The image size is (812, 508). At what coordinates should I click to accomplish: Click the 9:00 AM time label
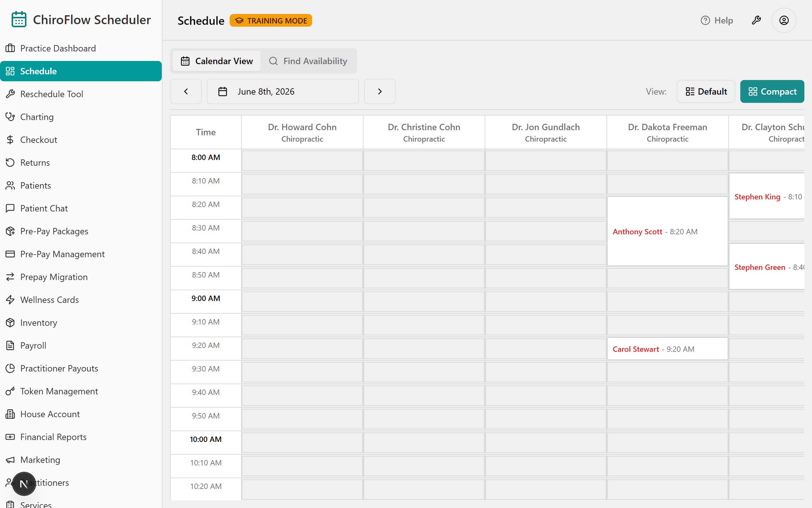206,298
